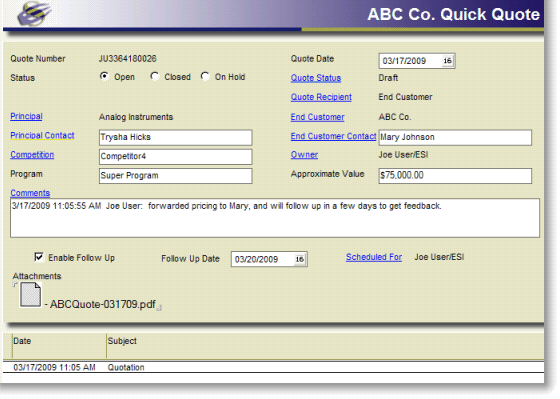This screenshot has width=560, height=399.
Task: Open the End Customer link
Action: coord(318,117)
